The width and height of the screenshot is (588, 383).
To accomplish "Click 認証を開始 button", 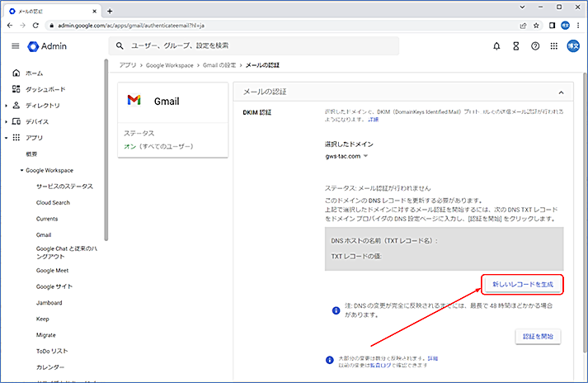I will [538, 337].
